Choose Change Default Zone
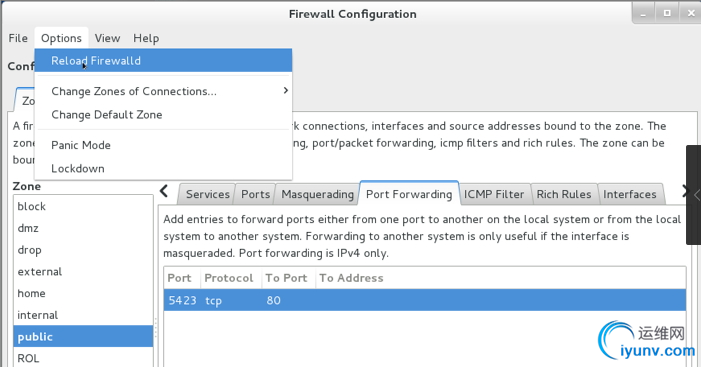This screenshot has height=367, width=701. (x=163, y=115)
